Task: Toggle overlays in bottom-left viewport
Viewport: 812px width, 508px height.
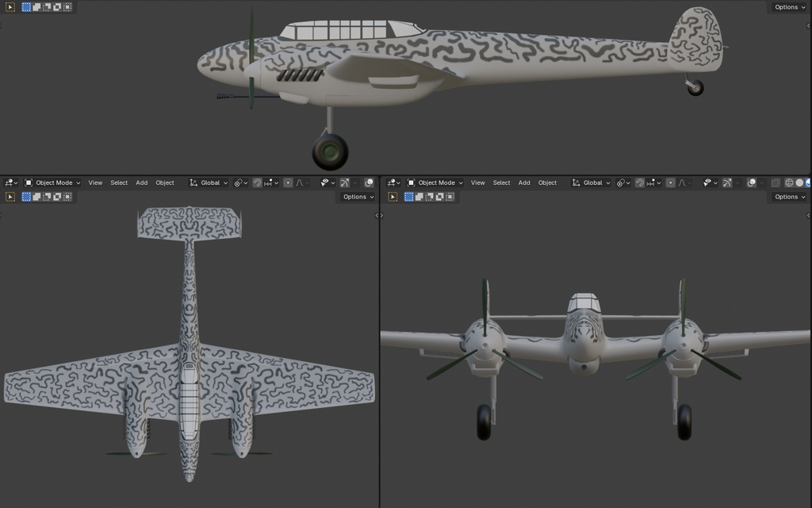Action: click(369, 183)
